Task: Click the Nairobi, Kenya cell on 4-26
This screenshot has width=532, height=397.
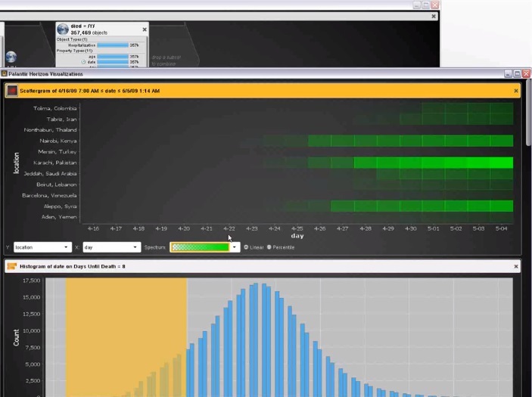Action: pyautogui.click(x=319, y=141)
